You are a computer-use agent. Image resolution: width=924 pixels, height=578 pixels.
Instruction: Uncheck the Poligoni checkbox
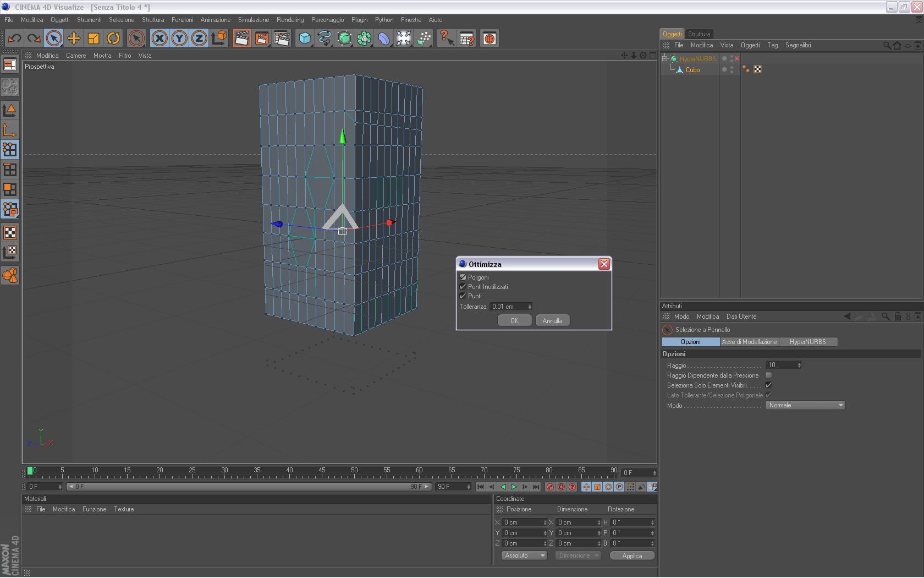463,277
